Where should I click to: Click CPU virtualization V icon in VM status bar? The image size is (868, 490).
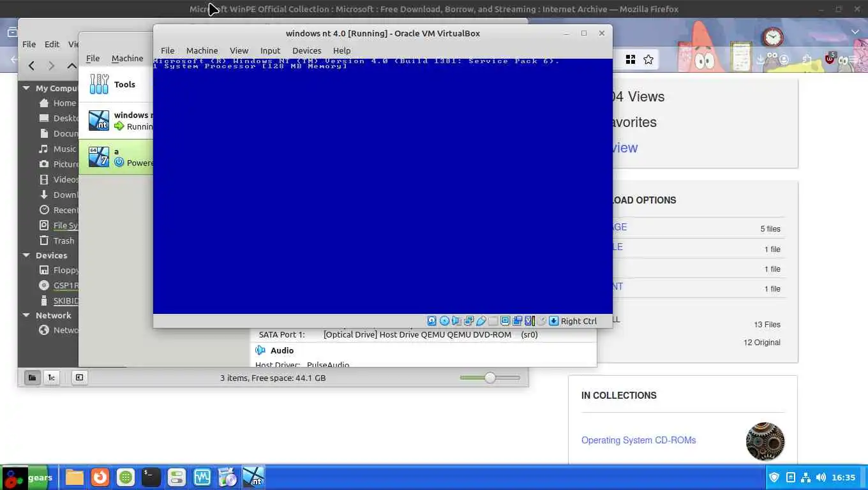(529, 321)
